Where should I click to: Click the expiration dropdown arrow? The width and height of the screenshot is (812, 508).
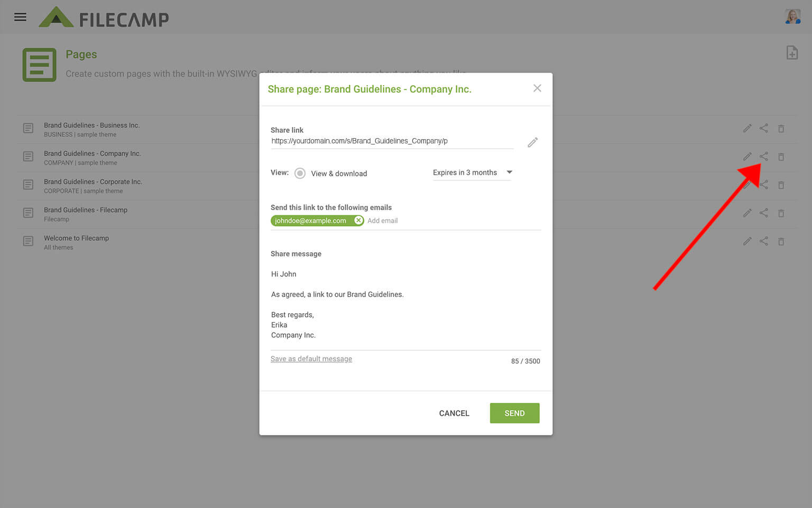click(509, 173)
